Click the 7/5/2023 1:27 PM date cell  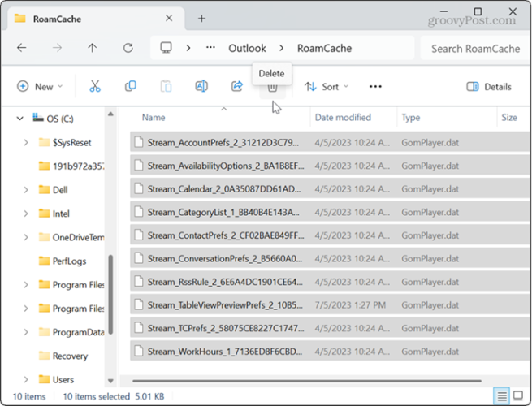350,305
